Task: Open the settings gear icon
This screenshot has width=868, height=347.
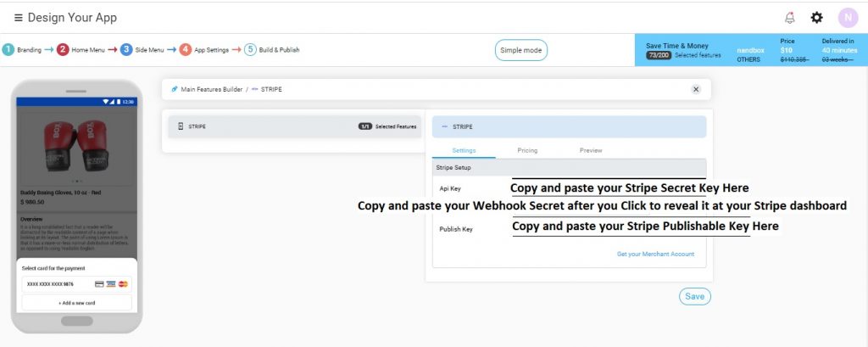Action: pos(816,18)
